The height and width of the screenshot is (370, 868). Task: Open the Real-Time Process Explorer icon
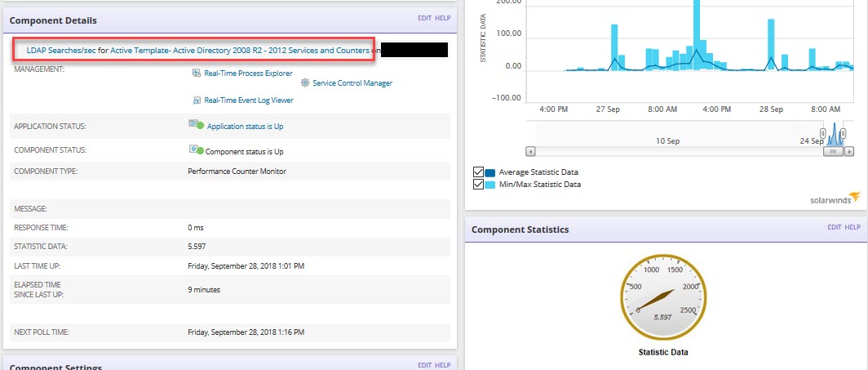pyautogui.click(x=196, y=74)
